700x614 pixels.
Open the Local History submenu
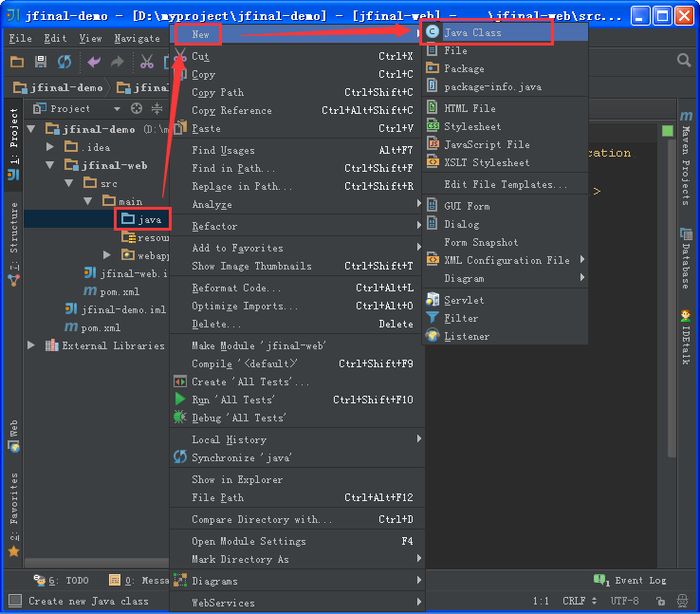[x=297, y=439]
